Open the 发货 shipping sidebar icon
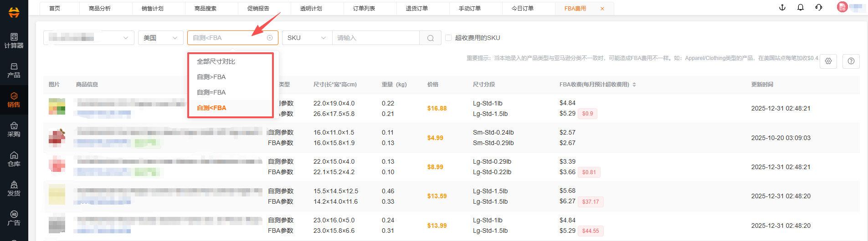 (x=14, y=188)
